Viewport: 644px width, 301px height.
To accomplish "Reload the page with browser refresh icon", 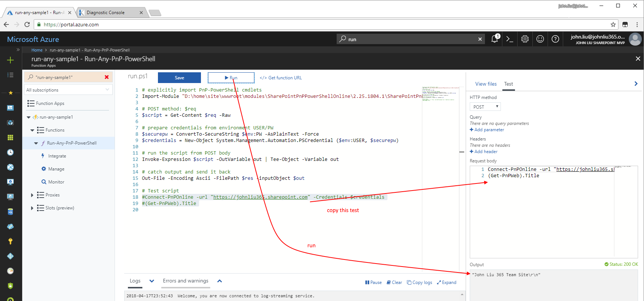I will pyautogui.click(x=27, y=24).
